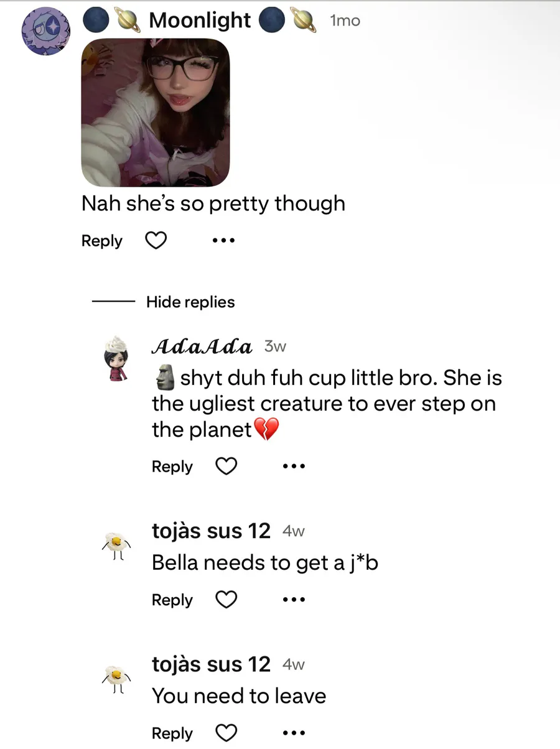This screenshot has width=560, height=749.
Task: Like Moonlight's comment with the heart
Action: [156, 240]
